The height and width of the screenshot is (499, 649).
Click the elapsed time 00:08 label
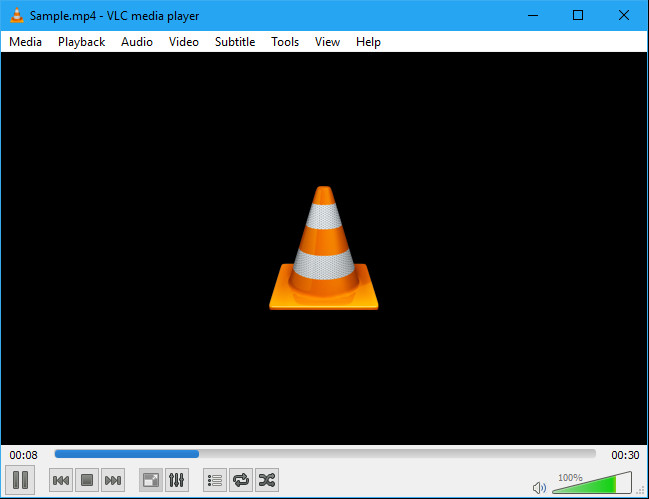coord(24,455)
